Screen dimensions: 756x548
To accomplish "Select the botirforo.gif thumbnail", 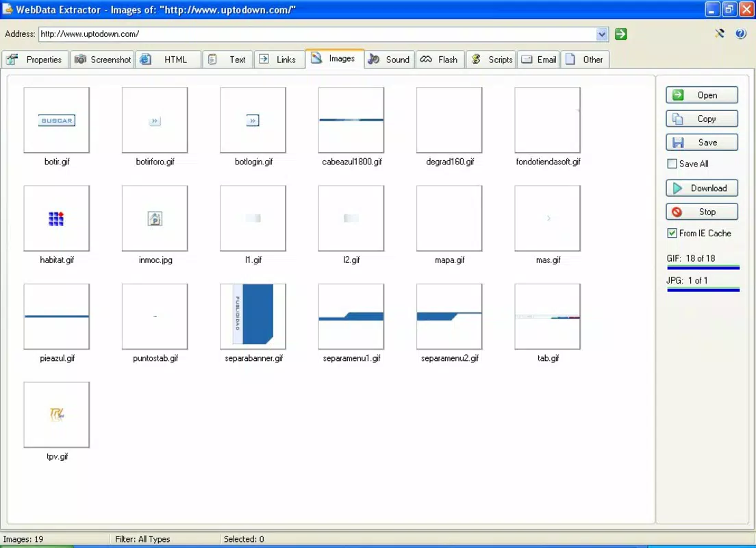I will tap(155, 120).
